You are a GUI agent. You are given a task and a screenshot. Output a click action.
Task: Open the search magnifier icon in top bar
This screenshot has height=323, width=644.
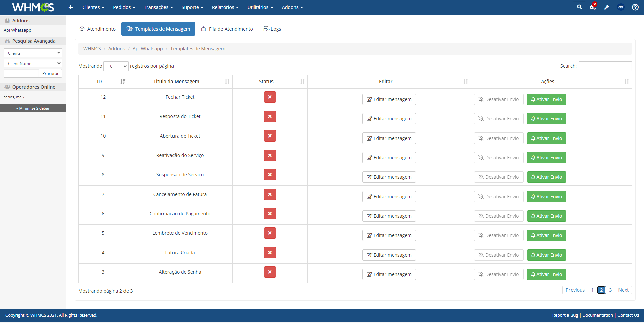click(579, 7)
